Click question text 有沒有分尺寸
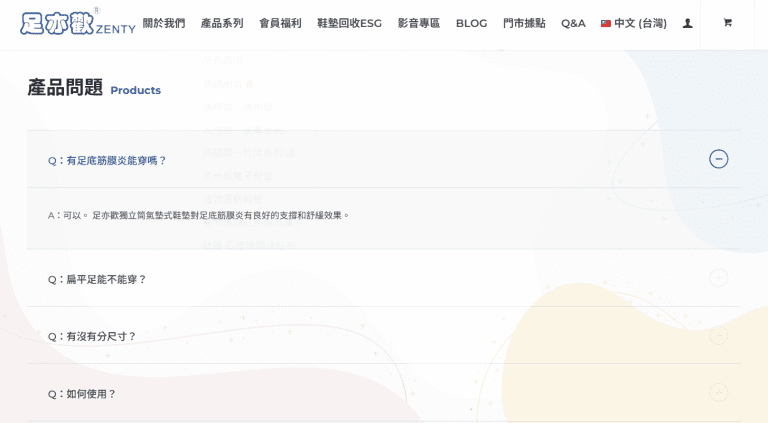768x423 pixels. [x=92, y=337]
